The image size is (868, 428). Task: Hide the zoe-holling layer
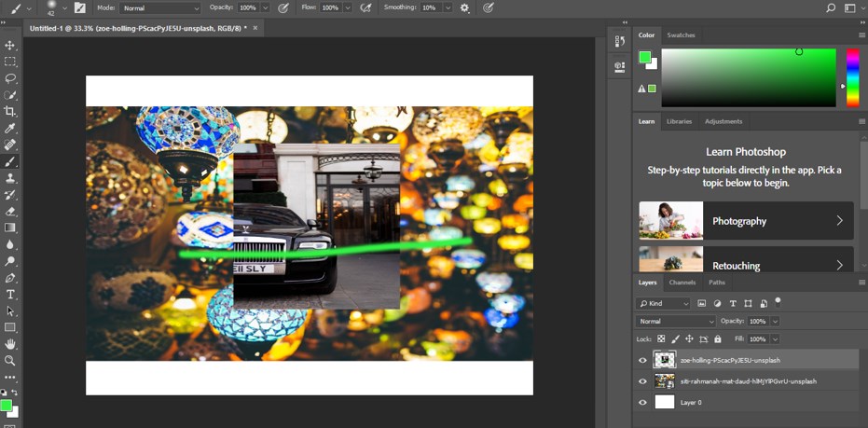(x=642, y=361)
